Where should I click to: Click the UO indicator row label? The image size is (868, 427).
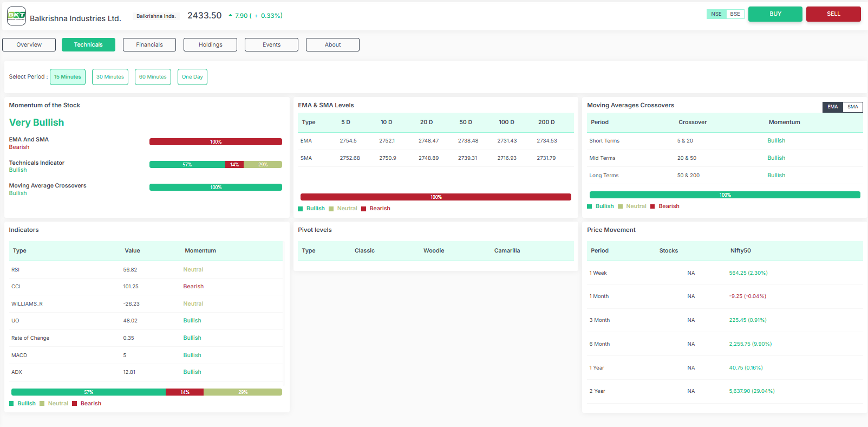(x=15, y=321)
